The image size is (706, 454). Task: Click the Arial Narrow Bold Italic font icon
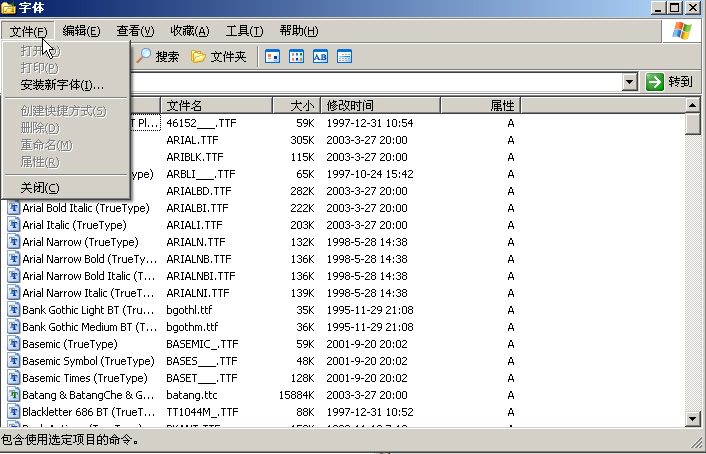[14, 276]
